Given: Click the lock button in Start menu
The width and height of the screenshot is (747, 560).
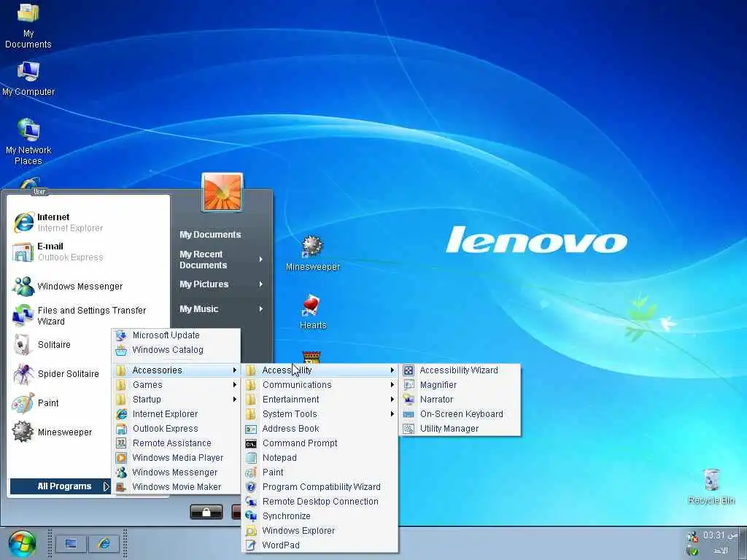Looking at the screenshot, I should click(206, 512).
